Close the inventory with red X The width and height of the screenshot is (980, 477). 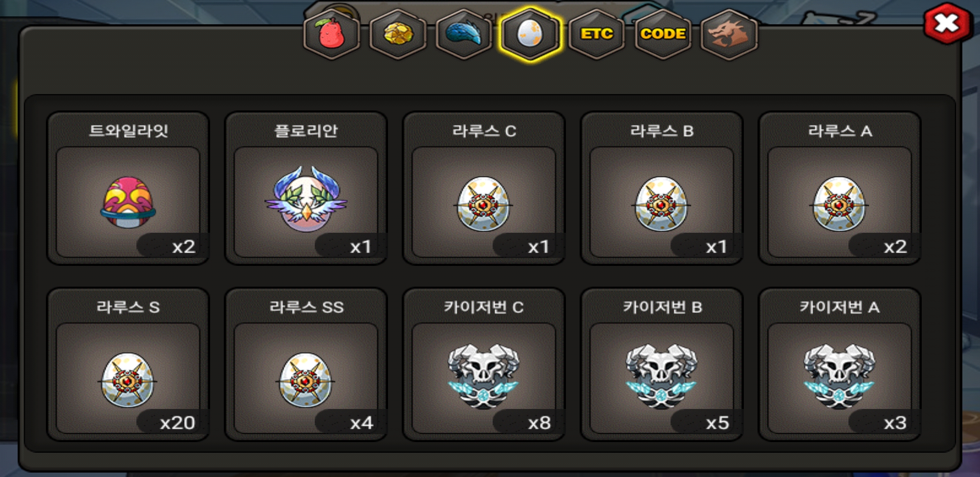pyautogui.click(x=947, y=24)
